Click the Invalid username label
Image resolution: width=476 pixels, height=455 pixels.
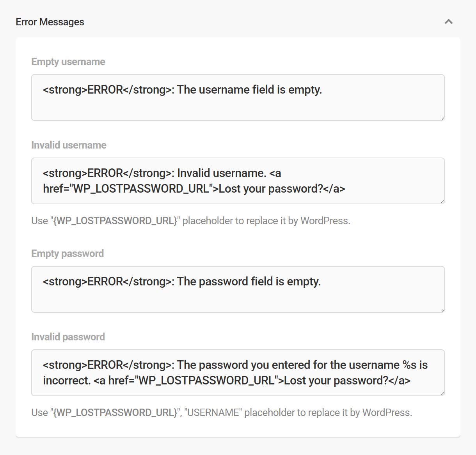click(69, 145)
